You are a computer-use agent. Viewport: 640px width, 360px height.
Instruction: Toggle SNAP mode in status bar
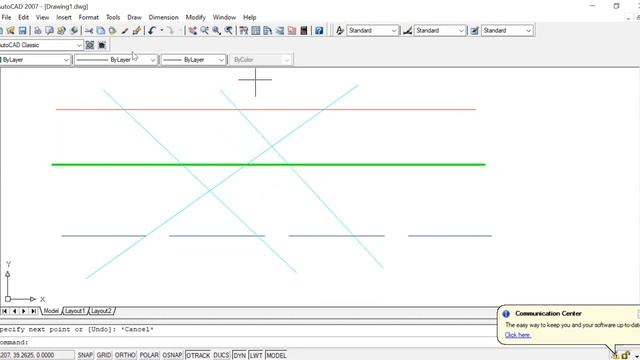85,356
